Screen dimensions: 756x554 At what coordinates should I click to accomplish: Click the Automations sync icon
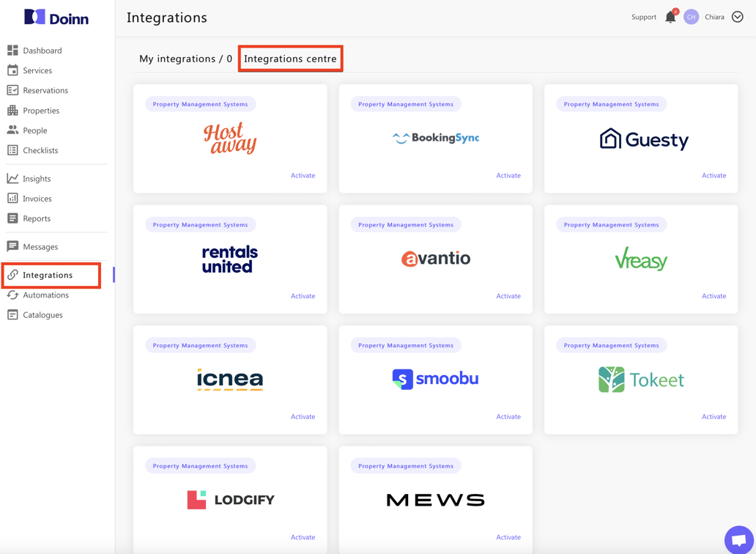12,295
